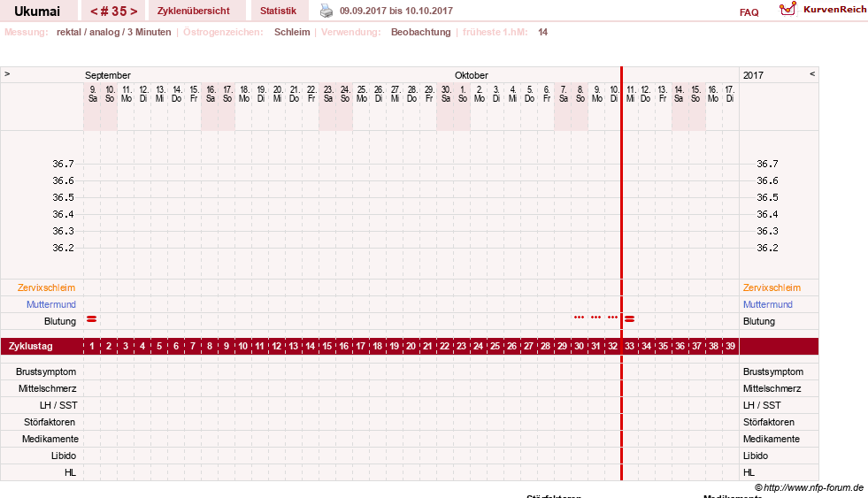Open the FAQ link
This screenshot has width=868, height=498.
[x=749, y=12]
